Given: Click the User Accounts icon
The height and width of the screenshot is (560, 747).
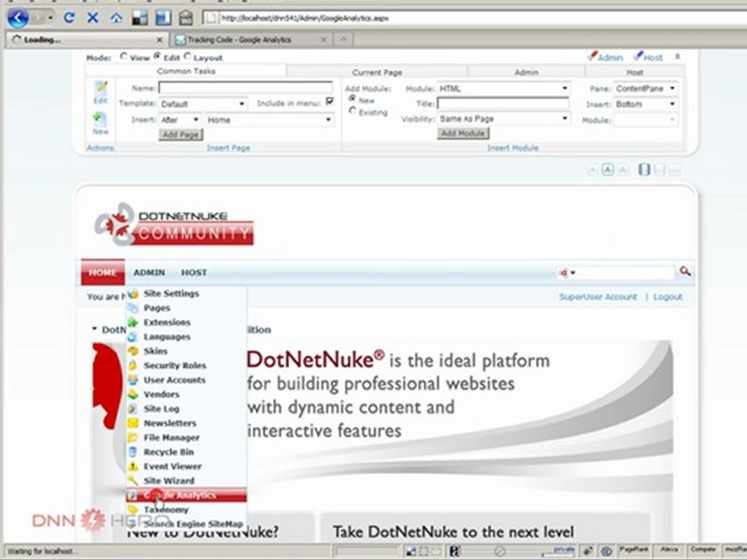Looking at the screenshot, I should pos(133,380).
